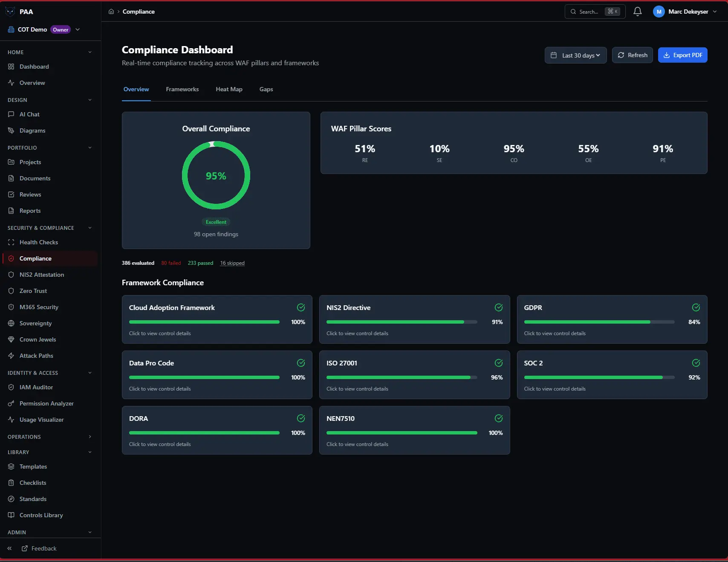
Task: Click the 233 passed count
Action: click(x=200, y=263)
